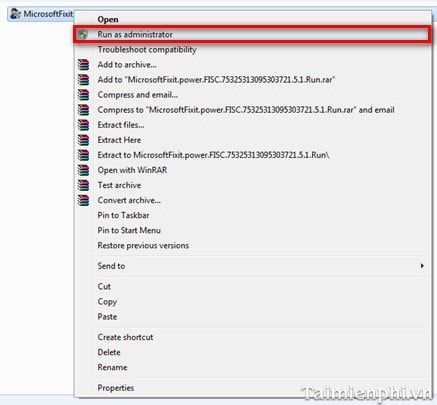The image size is (437, 405).
Task: Select Pin to Start Menu
Action: pos(129,230)
